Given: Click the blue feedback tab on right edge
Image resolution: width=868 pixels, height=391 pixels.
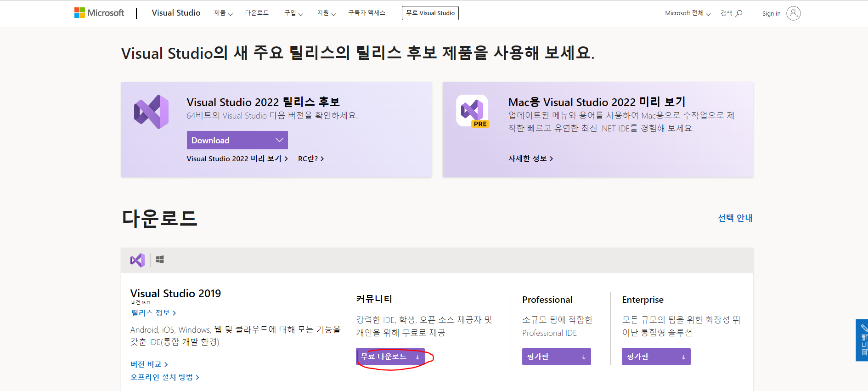Looking at the screenshot, I should (x=862, y=340).
